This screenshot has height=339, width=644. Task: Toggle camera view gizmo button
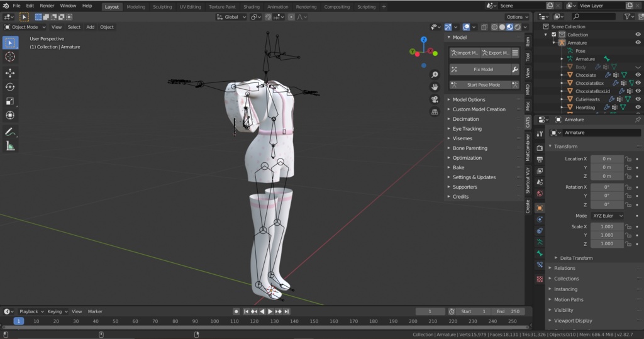coord(435,99)
